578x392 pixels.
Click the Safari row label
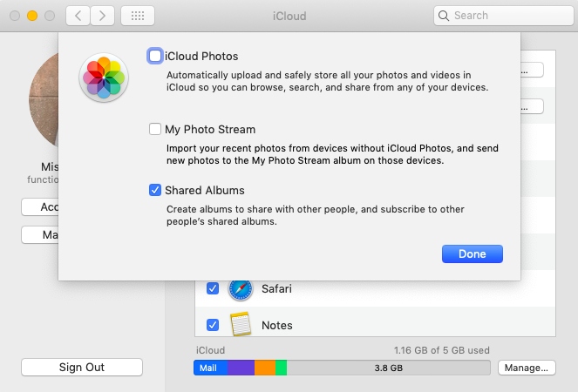[x=276, y=288]
